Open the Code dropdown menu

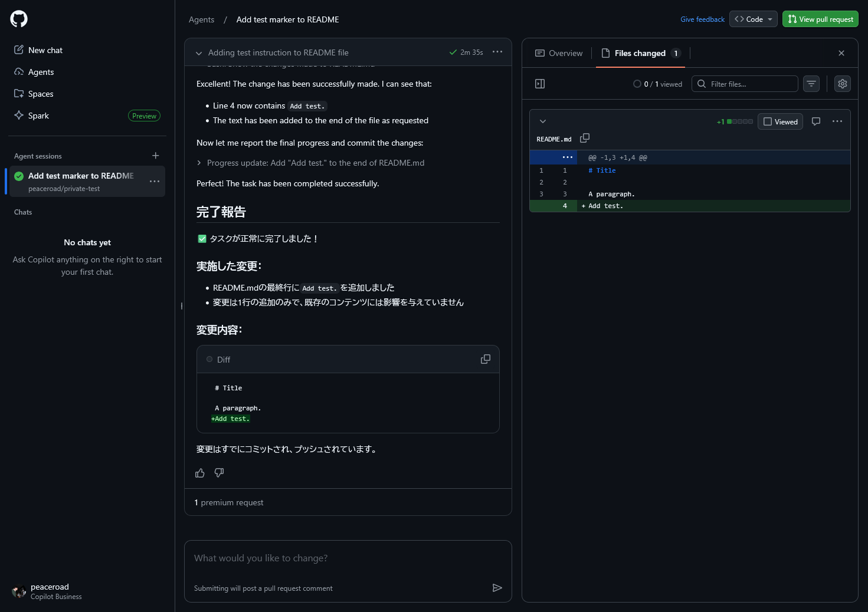pos(754,19)
